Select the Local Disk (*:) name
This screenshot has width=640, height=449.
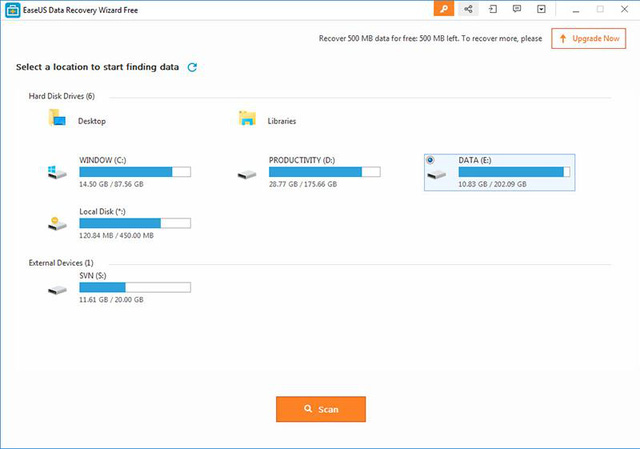click(x=102, y=211)
